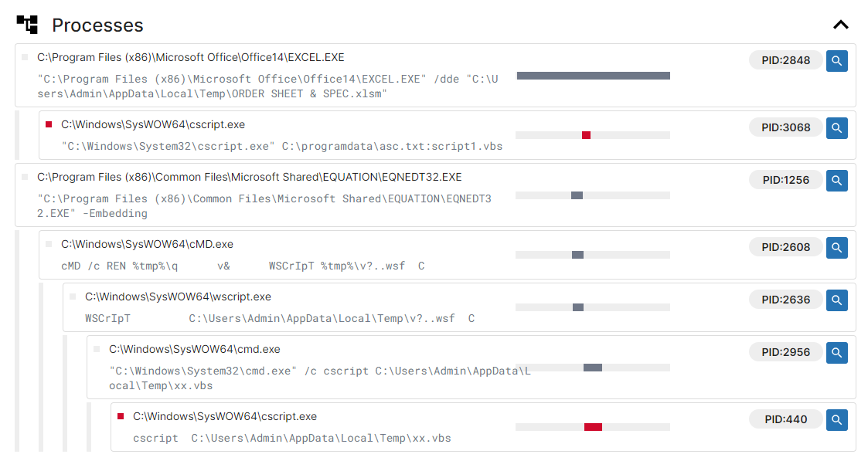The height and width of the screenshot is (461, 868).
Task: Select the EQNEDT32.EXE process path
Action: [x=249, y=177]
